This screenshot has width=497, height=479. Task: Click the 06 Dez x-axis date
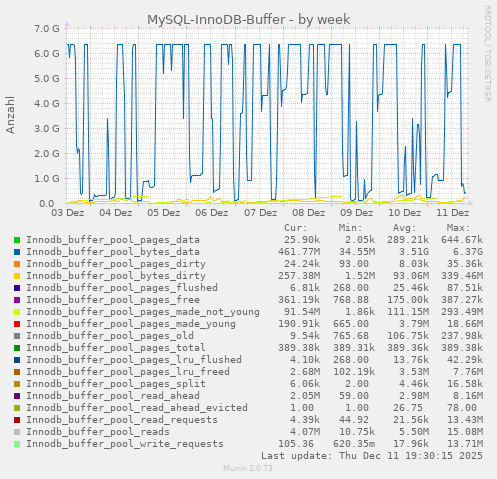(212, 213)
